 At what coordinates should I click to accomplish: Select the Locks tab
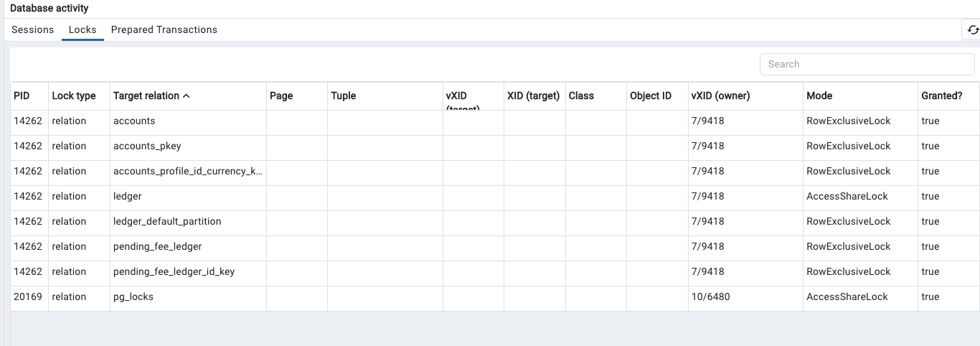[x=83, y=30]
